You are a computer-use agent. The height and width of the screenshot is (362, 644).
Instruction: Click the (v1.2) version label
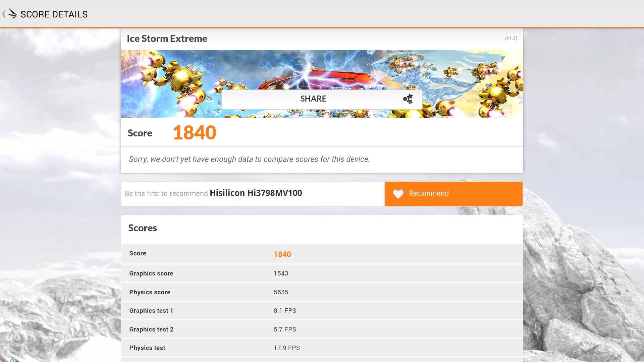(511, 38)
